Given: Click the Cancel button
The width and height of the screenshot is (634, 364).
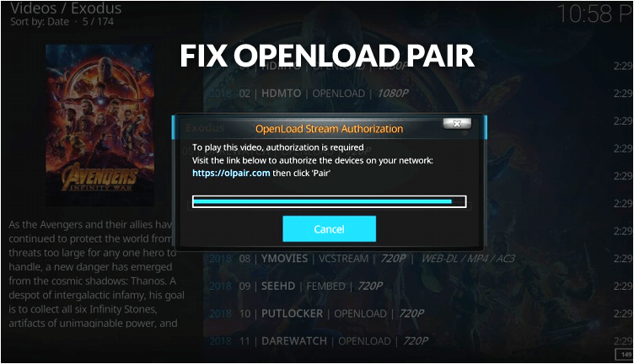Looking at the screenshot, I should click(329, 228).
